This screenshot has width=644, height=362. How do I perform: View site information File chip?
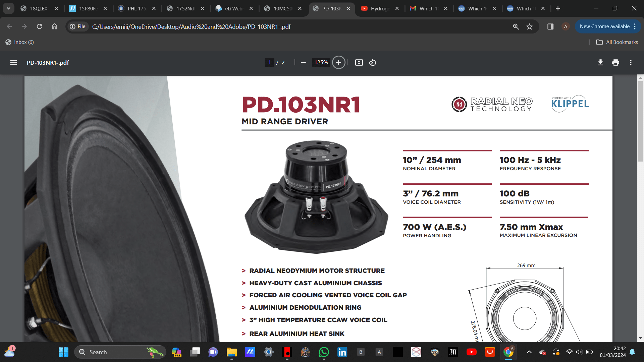point(77,26)
